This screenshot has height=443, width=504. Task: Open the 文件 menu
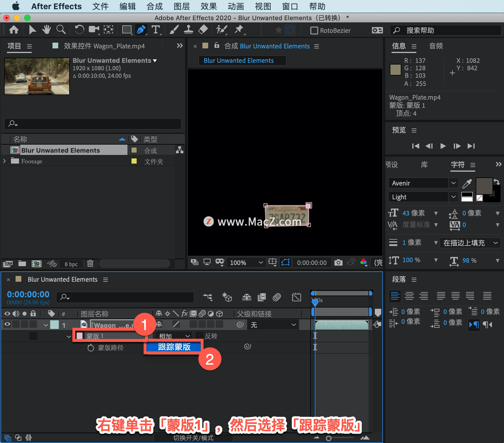100,6
